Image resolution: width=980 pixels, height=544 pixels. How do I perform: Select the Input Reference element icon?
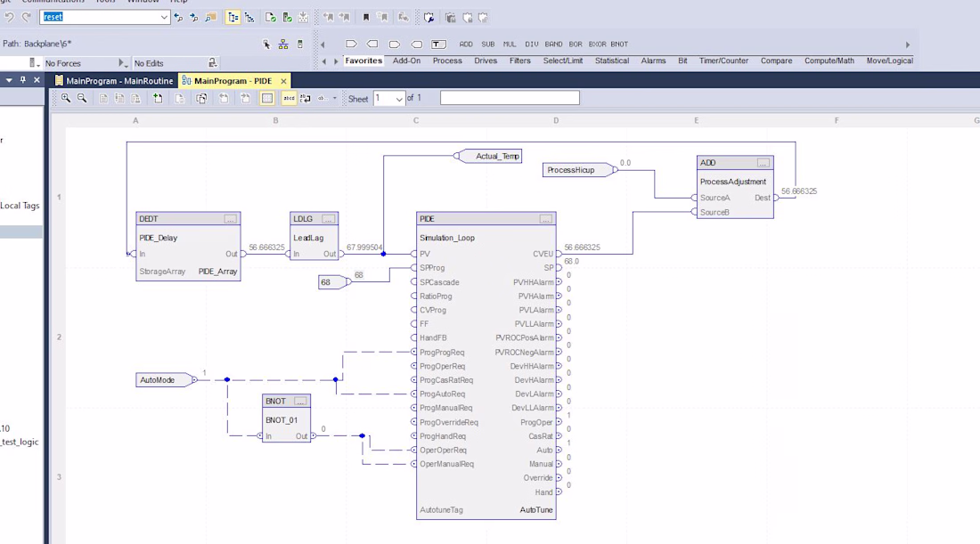tap(351, 45)
